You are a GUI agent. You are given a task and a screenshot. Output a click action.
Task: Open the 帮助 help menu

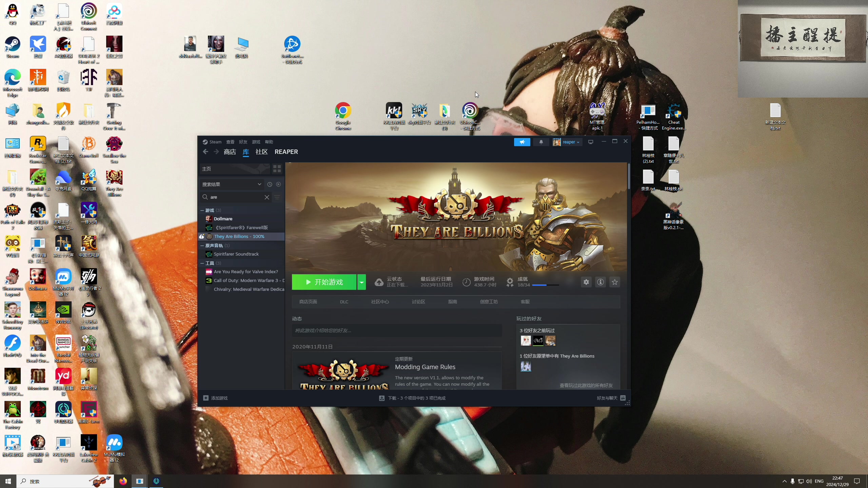pyautogui.click(x=269, y=142)
